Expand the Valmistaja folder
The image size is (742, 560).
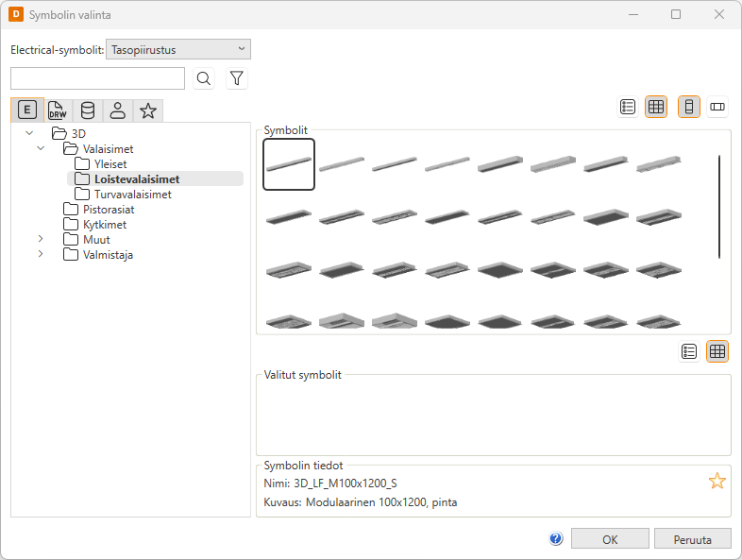point(41,254)
